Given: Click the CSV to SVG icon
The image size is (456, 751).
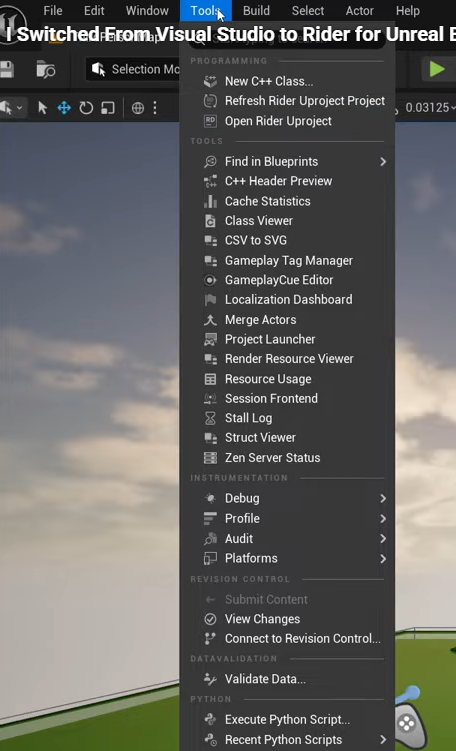Looking at the screenshot, I should 210,240.
